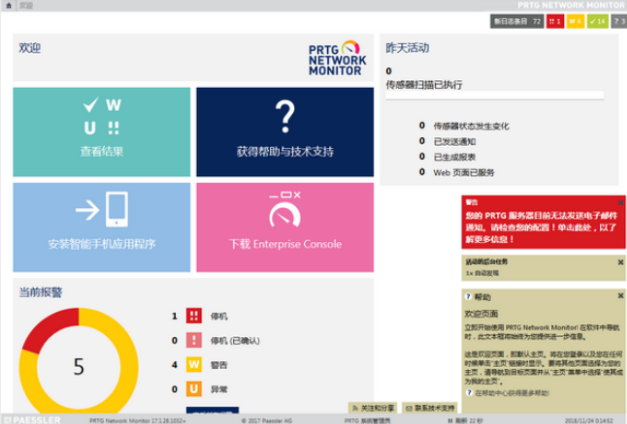This screenshot has width=627, height=424.
Task: Show down sensors via red status badge
Action: (555, 22)
